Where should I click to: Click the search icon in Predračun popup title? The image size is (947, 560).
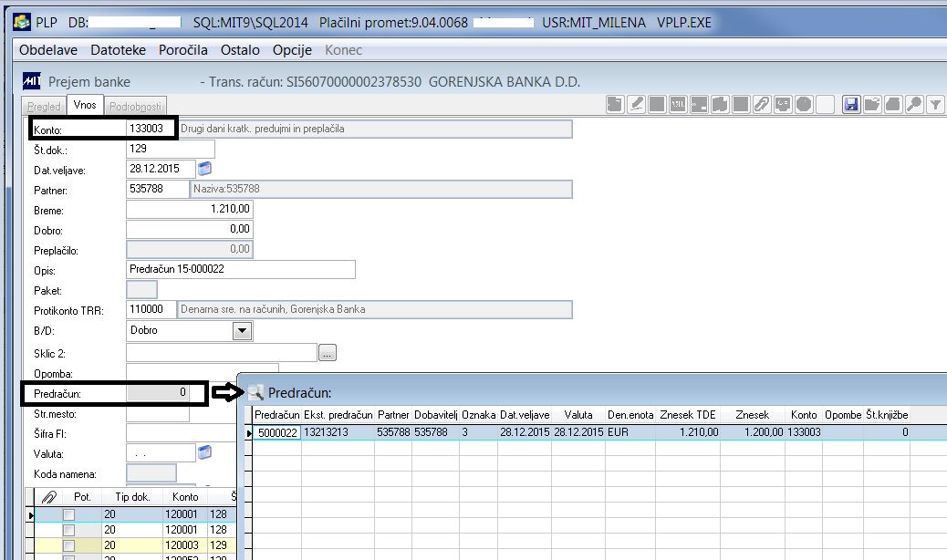click(x=255, y=393)
